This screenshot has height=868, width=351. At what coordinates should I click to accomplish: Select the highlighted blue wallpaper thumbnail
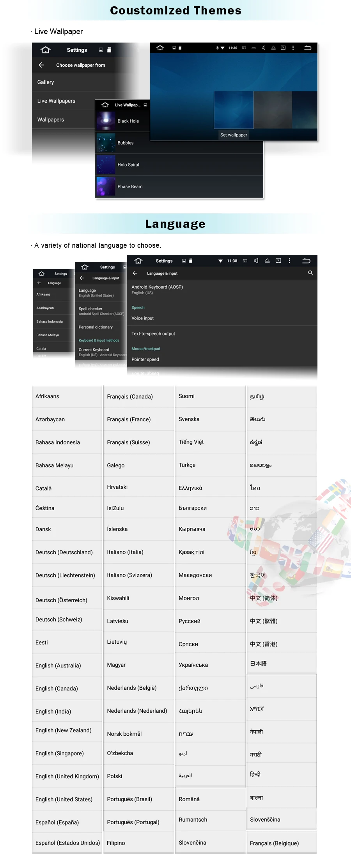pyautogui.click(x=234, y=110)
